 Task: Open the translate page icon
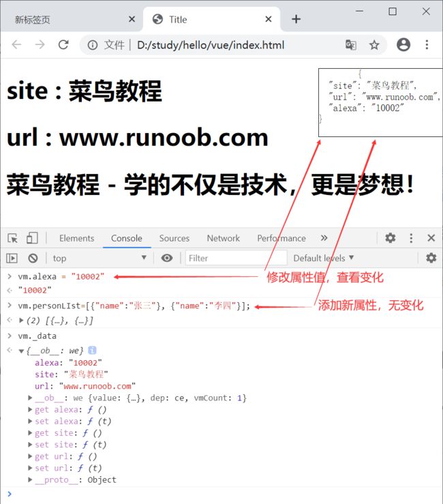pyautogui.click(x=350, y=45)
